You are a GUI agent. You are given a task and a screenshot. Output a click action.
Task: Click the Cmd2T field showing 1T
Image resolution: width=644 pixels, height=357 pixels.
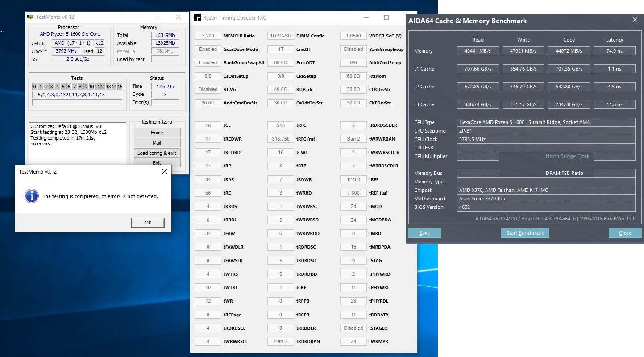[281, 49]
